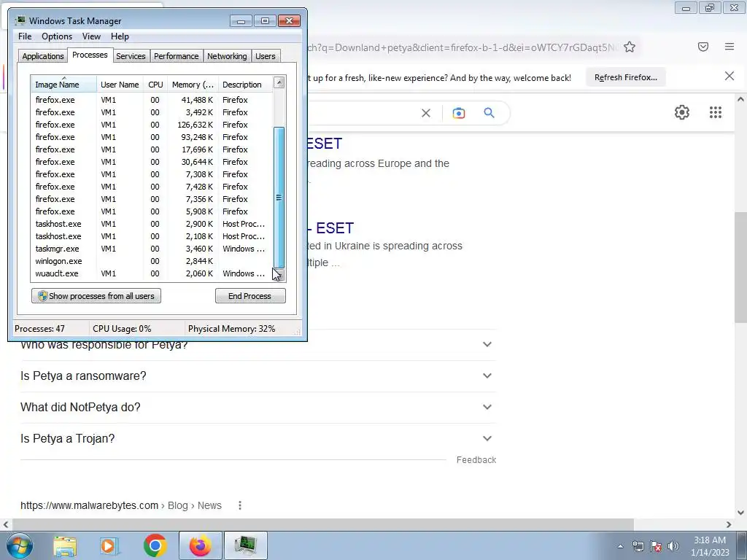Select firefox.exe using 126,632 K
Image resolution: width=747 pixels, height=560 pixels.
click(152, 125)
